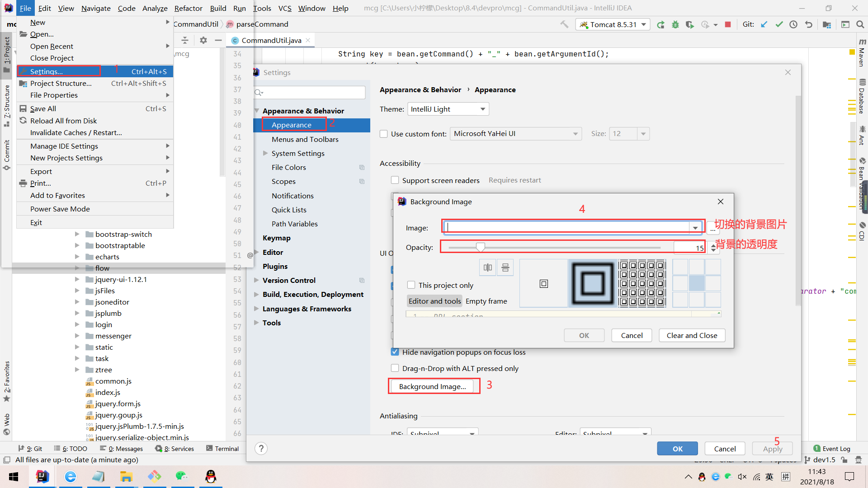
Task: Open the Database tool window
Action: (x=862, y=96)
